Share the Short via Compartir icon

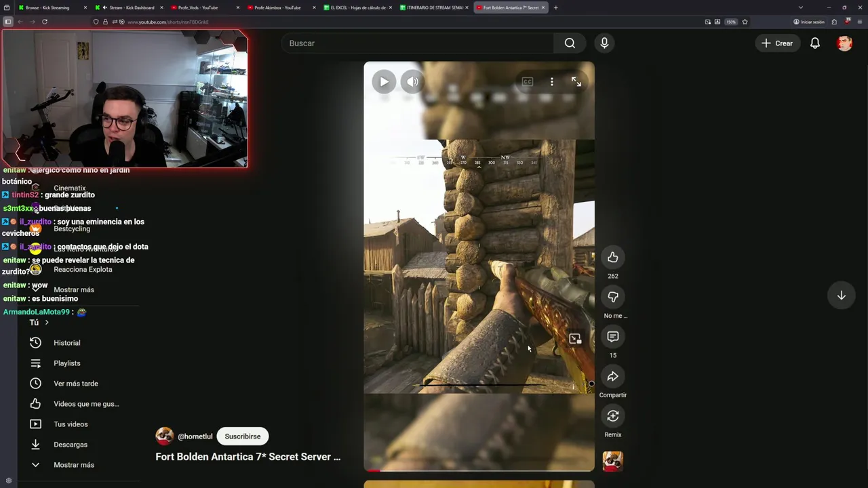point(613,376)
